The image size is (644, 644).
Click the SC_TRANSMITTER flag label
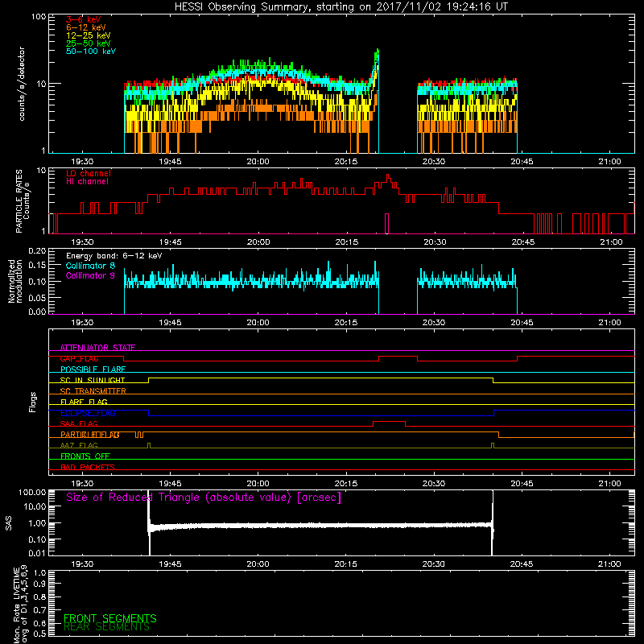(x=93, y=391)
